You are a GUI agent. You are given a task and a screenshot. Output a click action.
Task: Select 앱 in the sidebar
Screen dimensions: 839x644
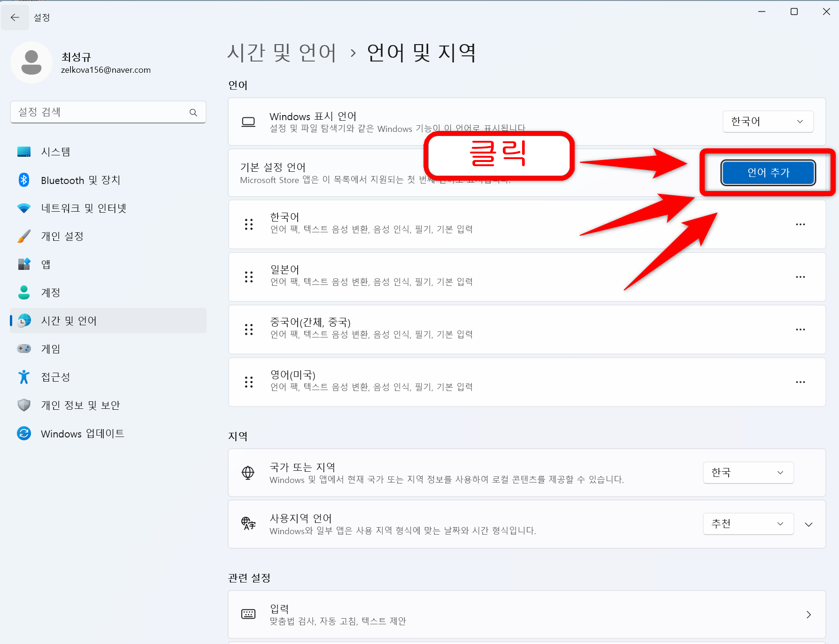click(108, 264)
